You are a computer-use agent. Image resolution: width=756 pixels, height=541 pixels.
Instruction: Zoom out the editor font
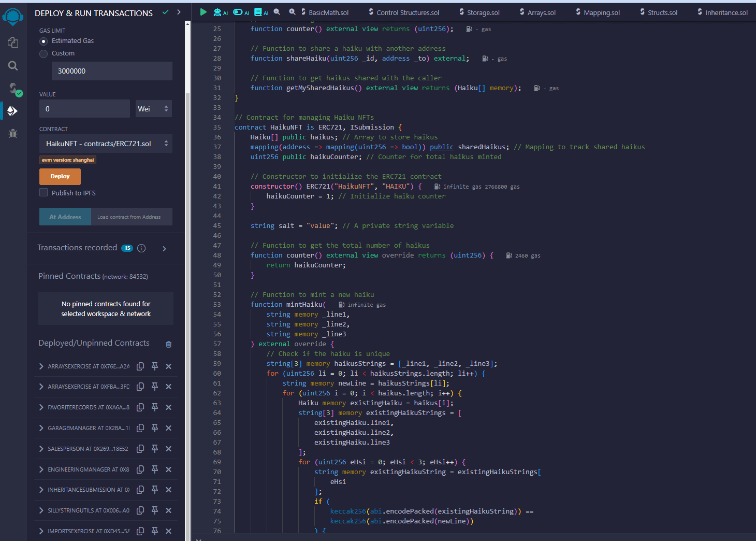click(x=277, y=12)
